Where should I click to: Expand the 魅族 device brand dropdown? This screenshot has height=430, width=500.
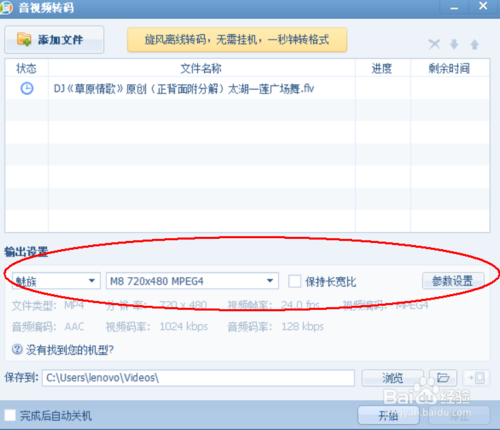click(56, 281)
